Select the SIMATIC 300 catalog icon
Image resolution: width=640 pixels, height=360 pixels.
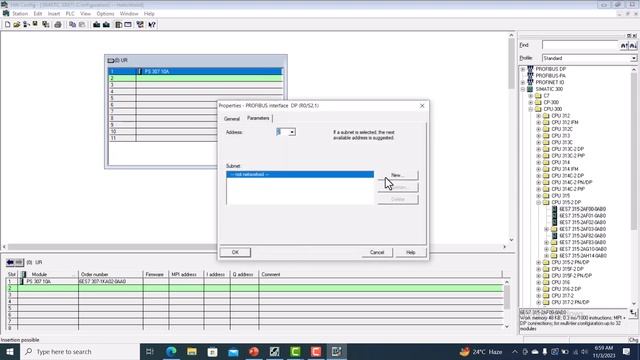pos(530,89)
